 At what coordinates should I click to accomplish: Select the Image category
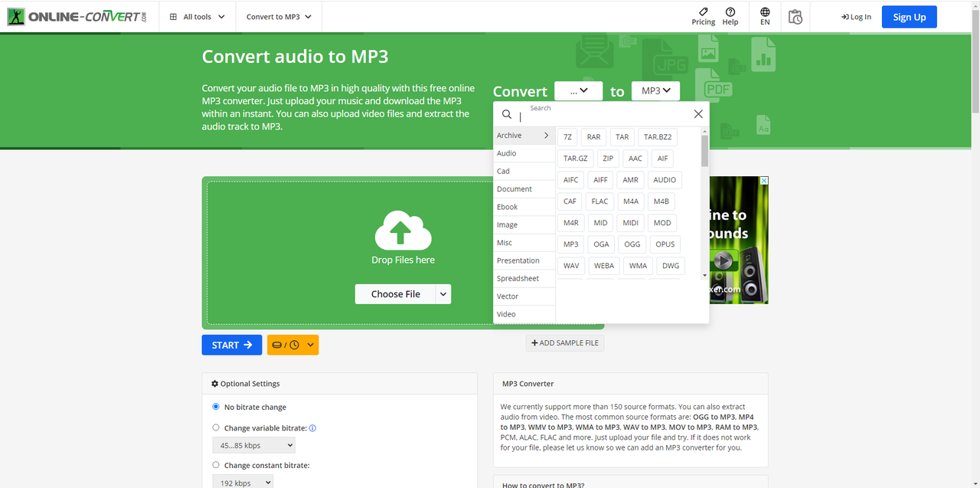coord(524,224)
